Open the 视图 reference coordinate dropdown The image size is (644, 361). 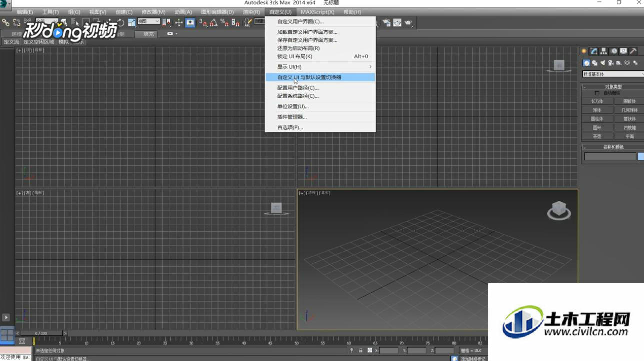pos(148,22)
